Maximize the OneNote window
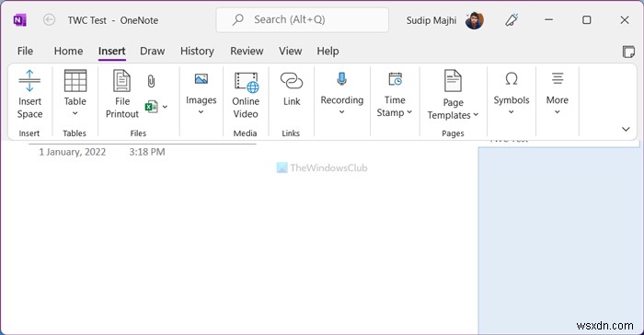Image resolution: width=644 pixels, height=335 pixels. (587, 19)
